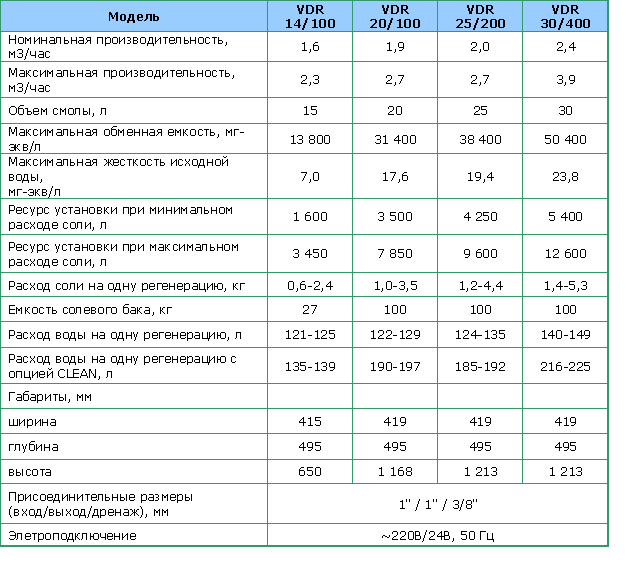Click the 'высота' row label
Image resolution: width=639 pixels, height=564 pixels.
(30, 472)
